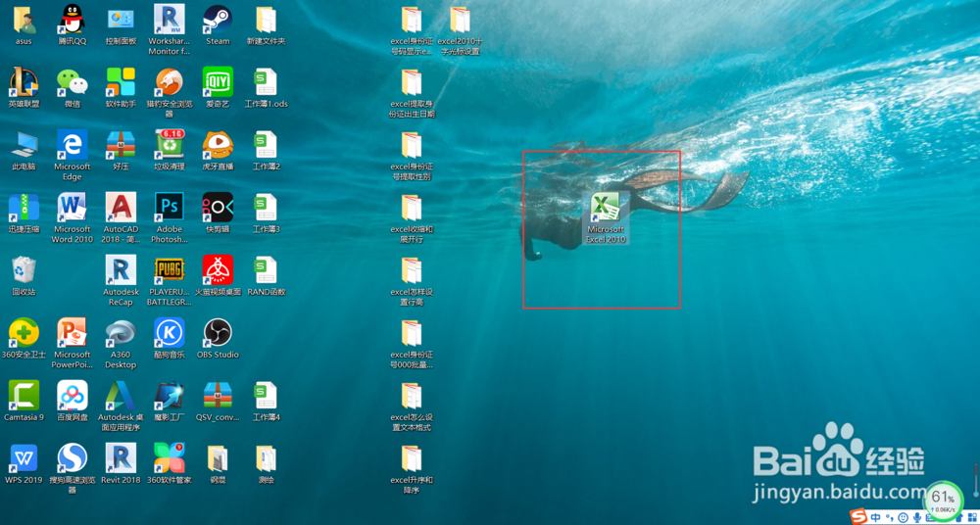Select the excel身份证号码显示 folder
Viewport: 980px width, 525px height.
click(x=412, y=30)
